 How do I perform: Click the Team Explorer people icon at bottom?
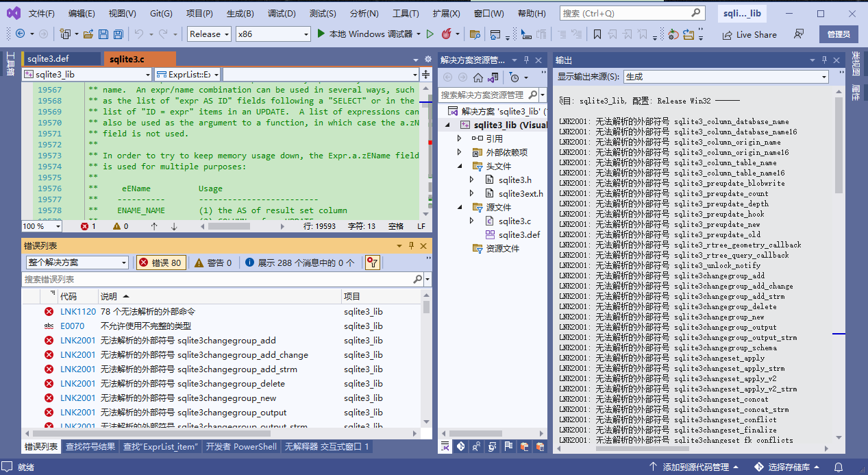click(476, 446)
